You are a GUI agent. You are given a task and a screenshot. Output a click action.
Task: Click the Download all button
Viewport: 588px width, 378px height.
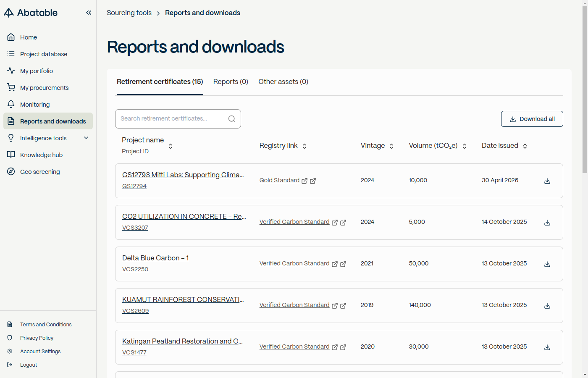pyautogui.click(x=532, y=119)
